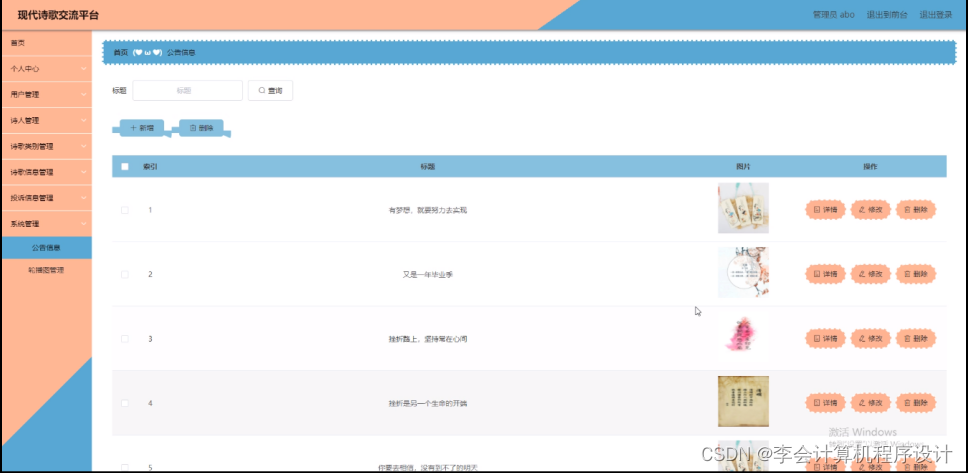Viewport: 968px width, 473px height.
Task: Expand the 诗歌信息管理 sidebar menu
Action: 46,172
